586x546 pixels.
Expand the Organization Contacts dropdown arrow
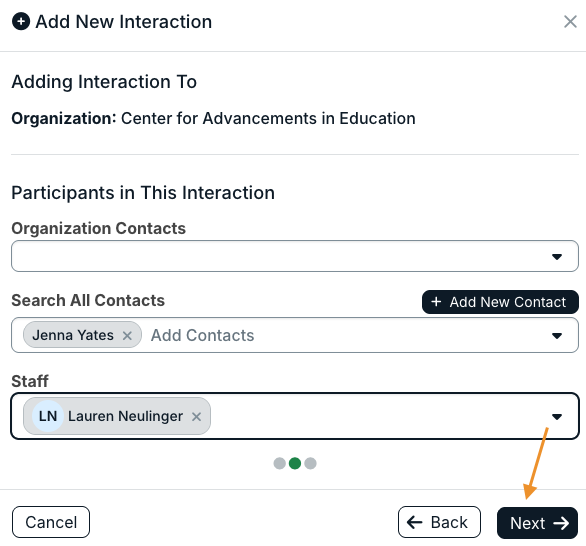557,257
